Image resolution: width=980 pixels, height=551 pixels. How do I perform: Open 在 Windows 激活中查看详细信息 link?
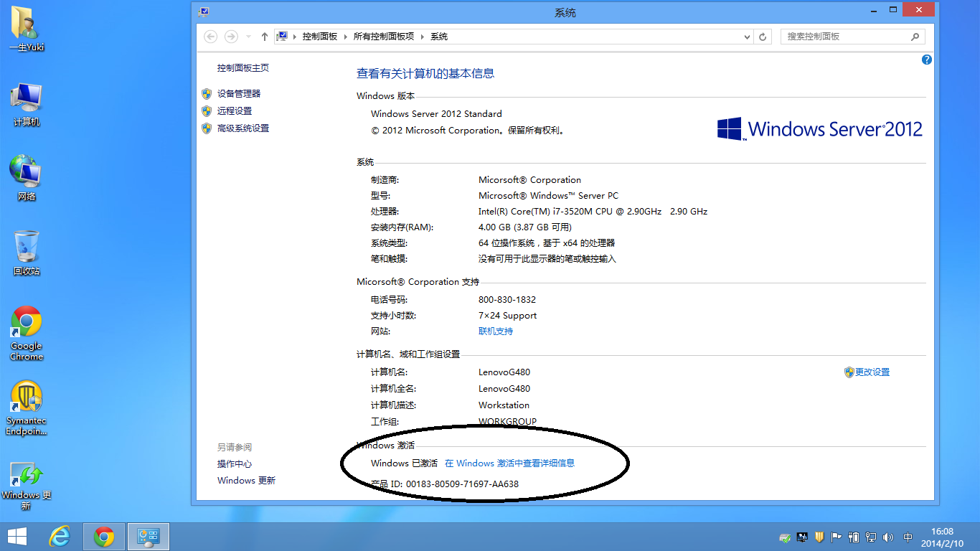(x=510, y=463)
